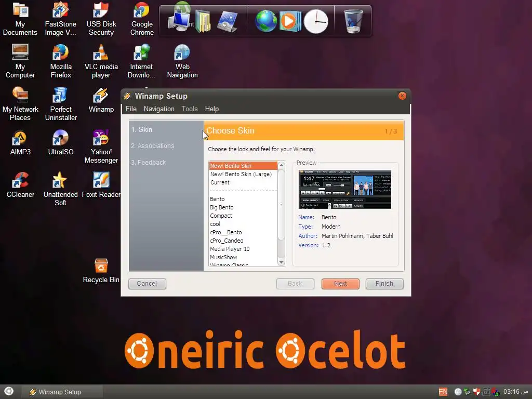
Task: Open My Network Places icon
Action: (20, 104)
